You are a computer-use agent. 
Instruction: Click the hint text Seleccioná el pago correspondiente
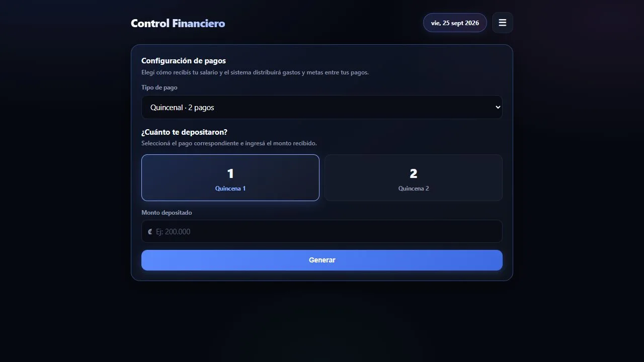(x=229, y=143)
